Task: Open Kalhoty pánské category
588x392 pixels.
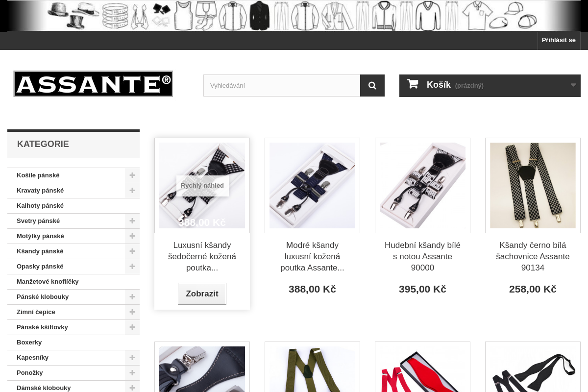Action: click(x=40, y=206)
